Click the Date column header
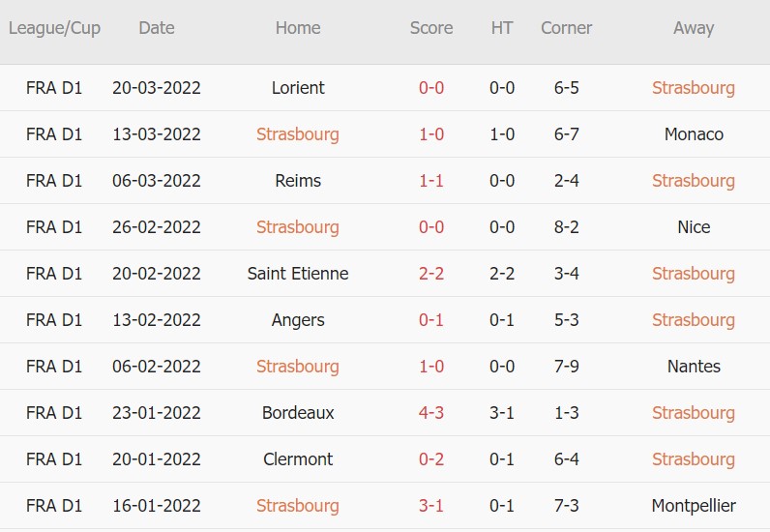770x532 pixels. click(x=156, y=28)
